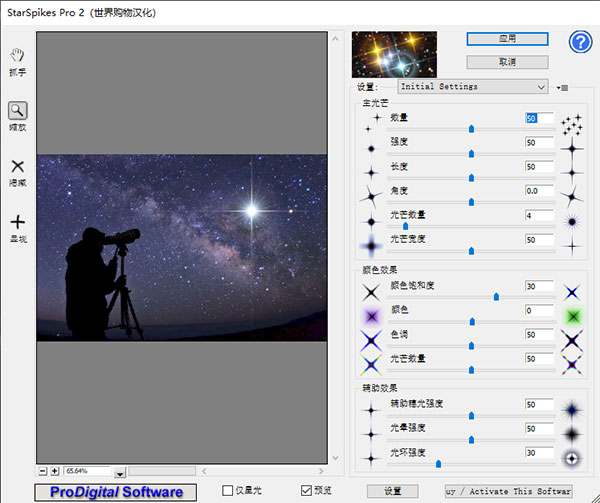Open the presets flyout menu icon
This screenshot has width=600, height=503.
tap(562, 87)
